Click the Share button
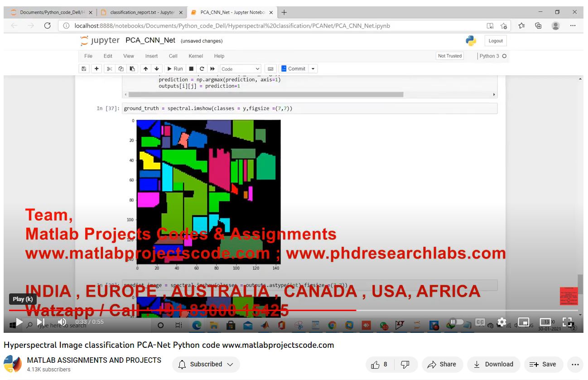 [442, 364]
